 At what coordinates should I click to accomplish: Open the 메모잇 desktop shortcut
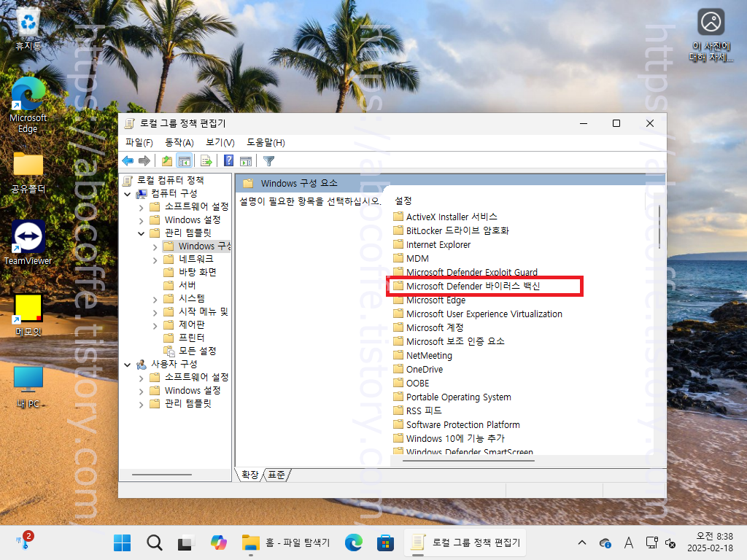coord(28,315)
